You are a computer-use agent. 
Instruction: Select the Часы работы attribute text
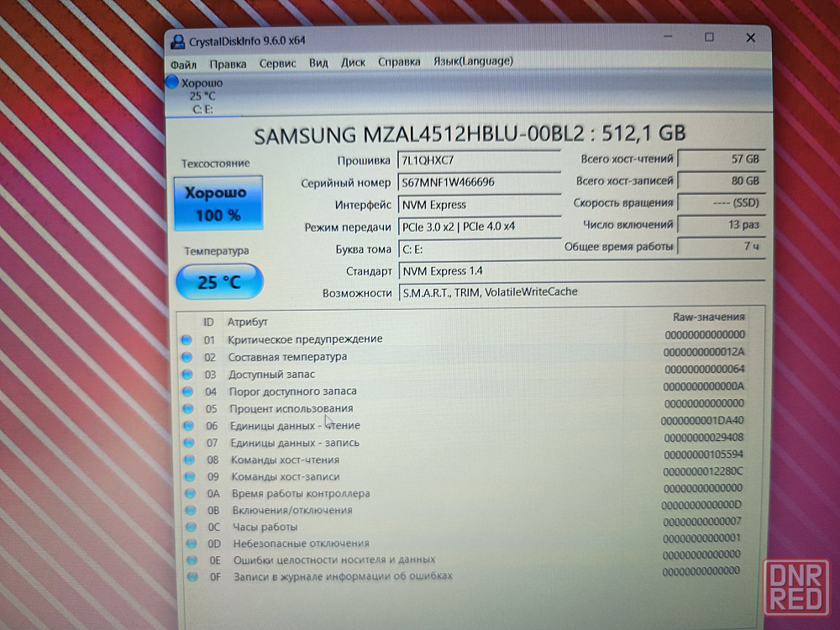265,527
